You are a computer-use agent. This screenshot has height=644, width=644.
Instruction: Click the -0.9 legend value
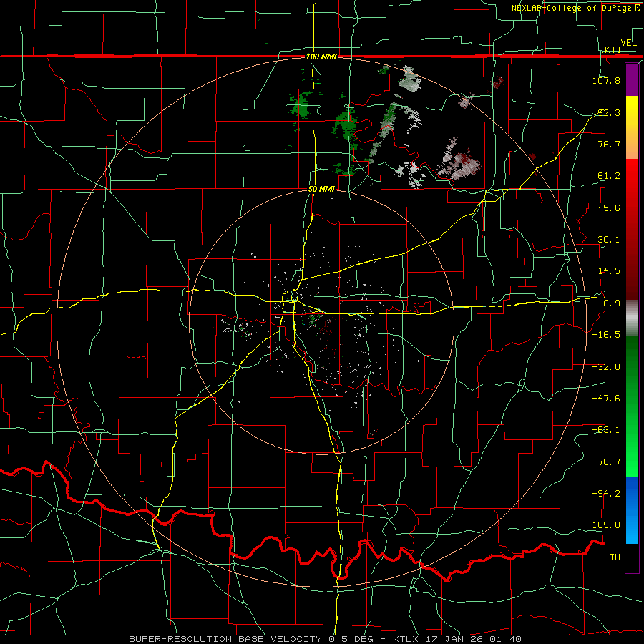tap(608, 303)
